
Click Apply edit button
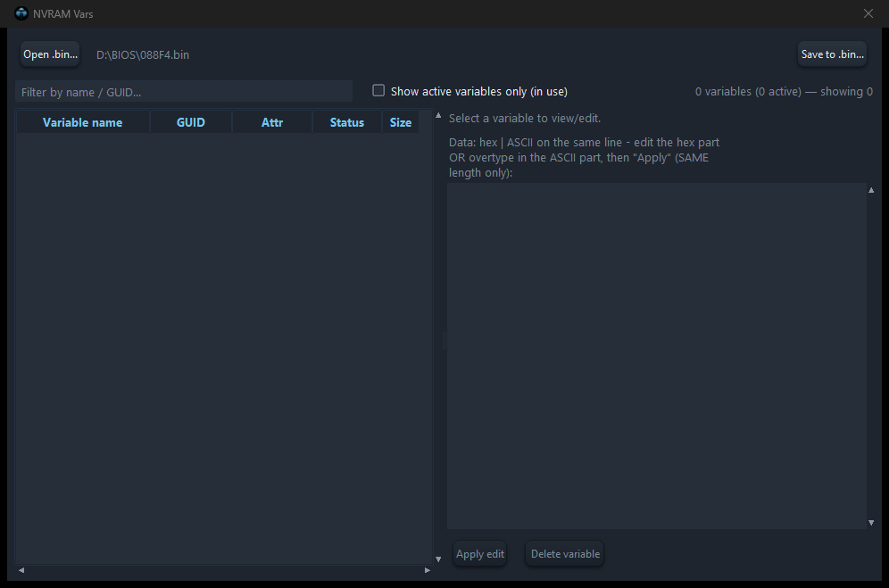click(479, 554)
